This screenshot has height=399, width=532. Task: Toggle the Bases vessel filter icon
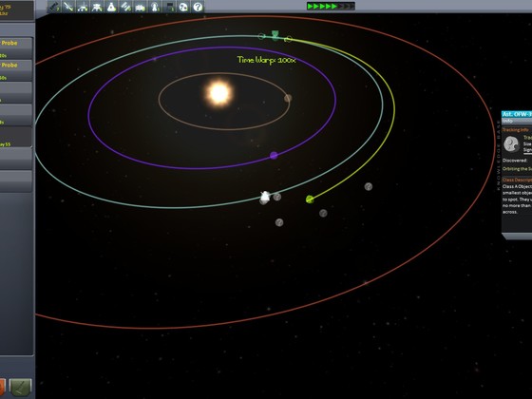pos(141,7)
